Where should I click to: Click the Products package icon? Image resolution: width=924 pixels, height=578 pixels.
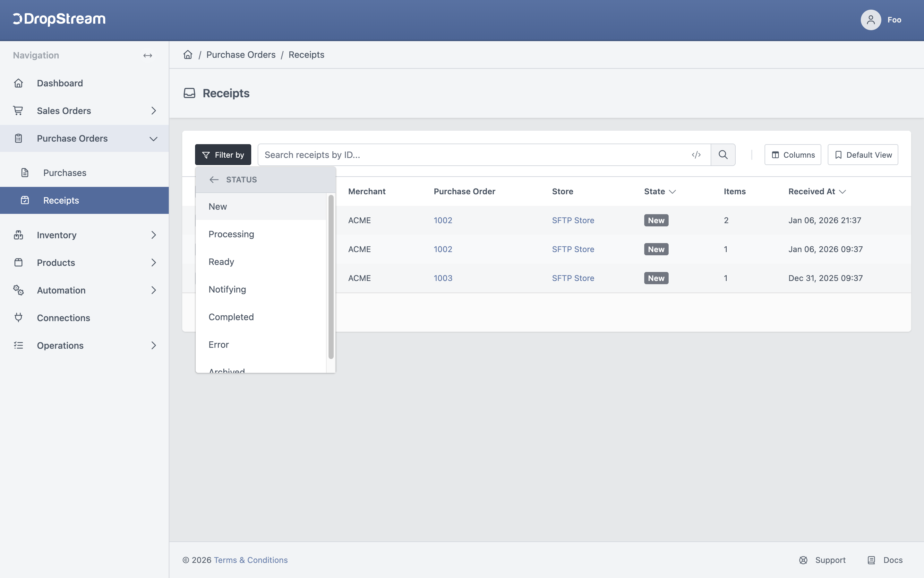18,262
